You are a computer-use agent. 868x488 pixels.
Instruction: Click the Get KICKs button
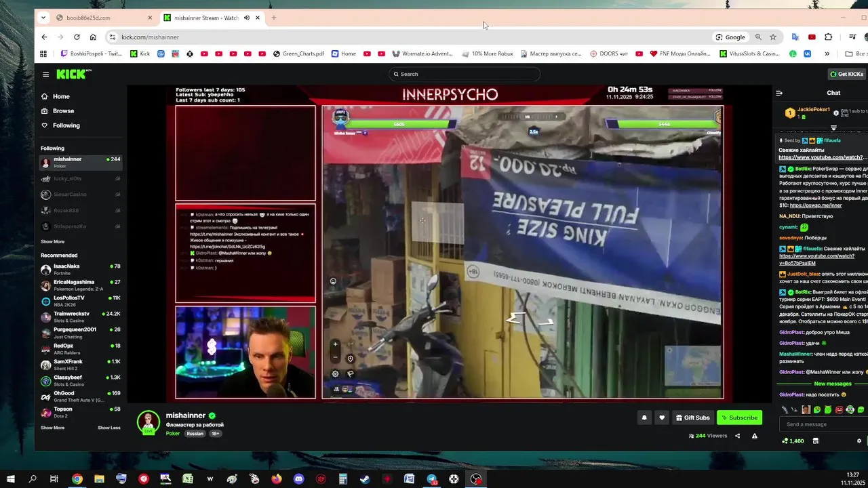pyautogui.click(x=847, y=74)
